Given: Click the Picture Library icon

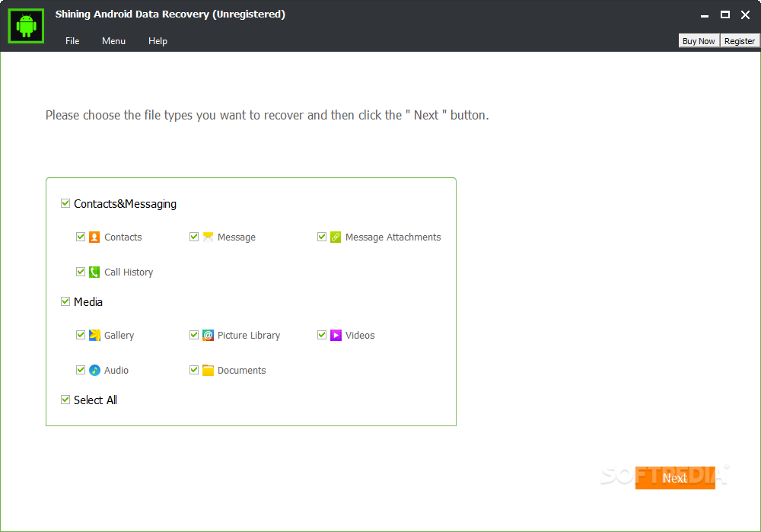Looking at the screenshot, I should tap(208, 335).
